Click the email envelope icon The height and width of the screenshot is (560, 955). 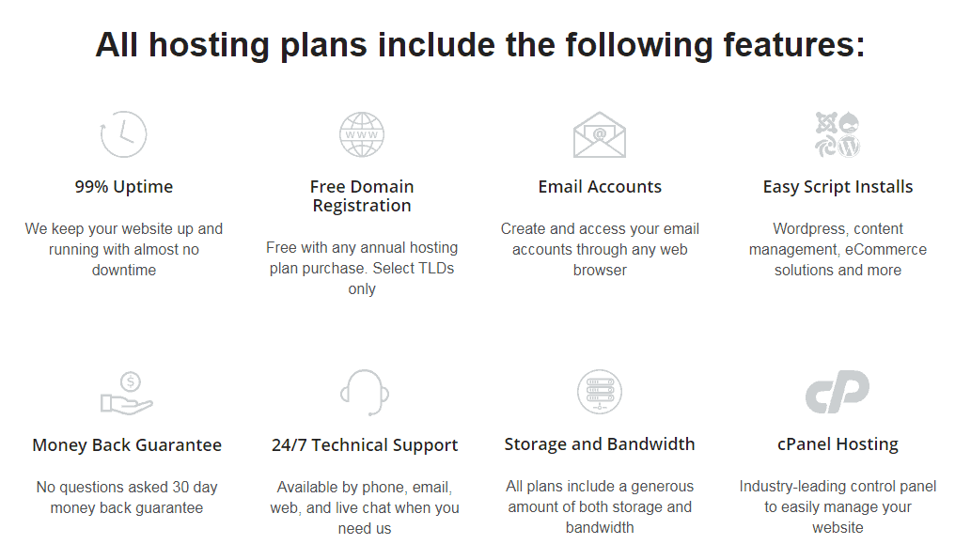[600, 134]
